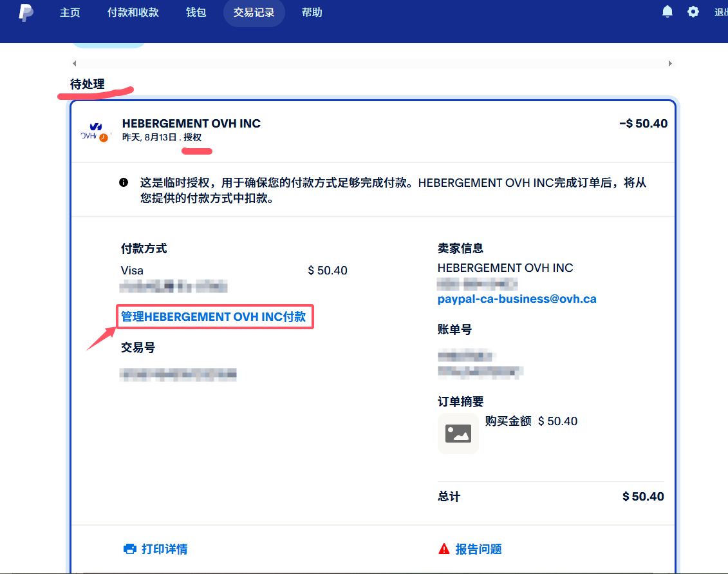Click the 打印详情 link

click(x=165, y=549)
